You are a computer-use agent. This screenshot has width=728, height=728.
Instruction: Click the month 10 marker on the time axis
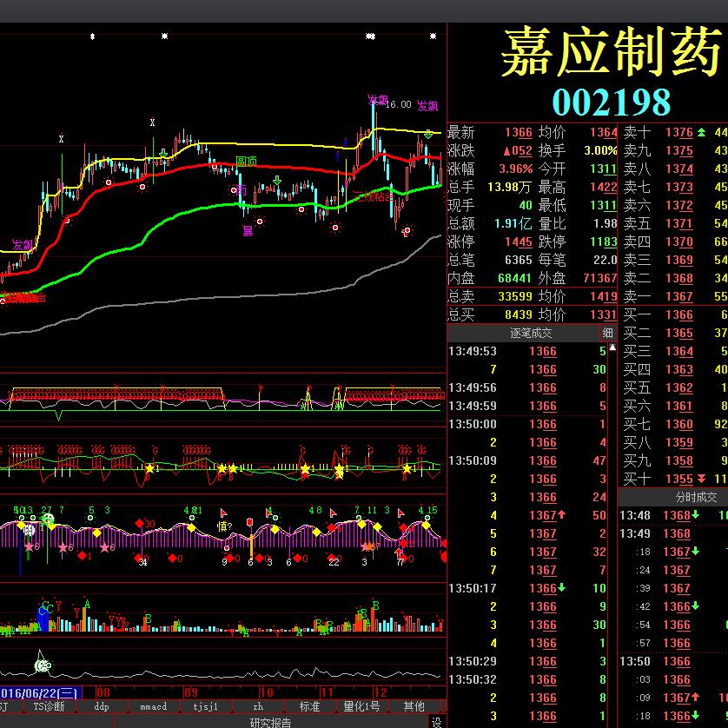click(266, 692)
